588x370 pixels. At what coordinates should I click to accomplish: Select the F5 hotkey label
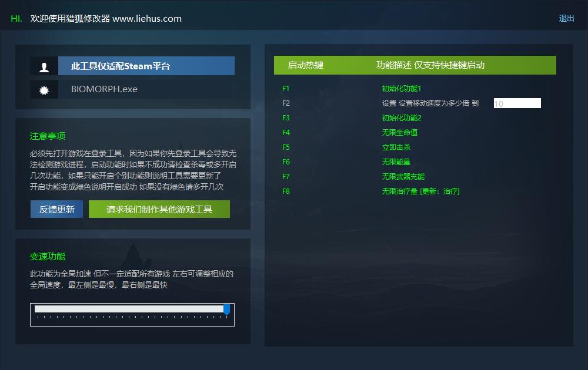click(x=286, y=147)
